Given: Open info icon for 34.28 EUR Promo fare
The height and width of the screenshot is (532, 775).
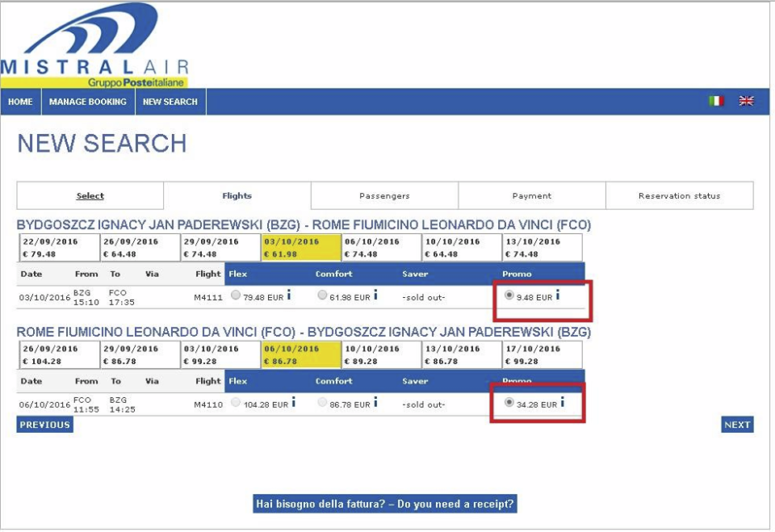Looking at the screenshot, I should click(563, 402).
